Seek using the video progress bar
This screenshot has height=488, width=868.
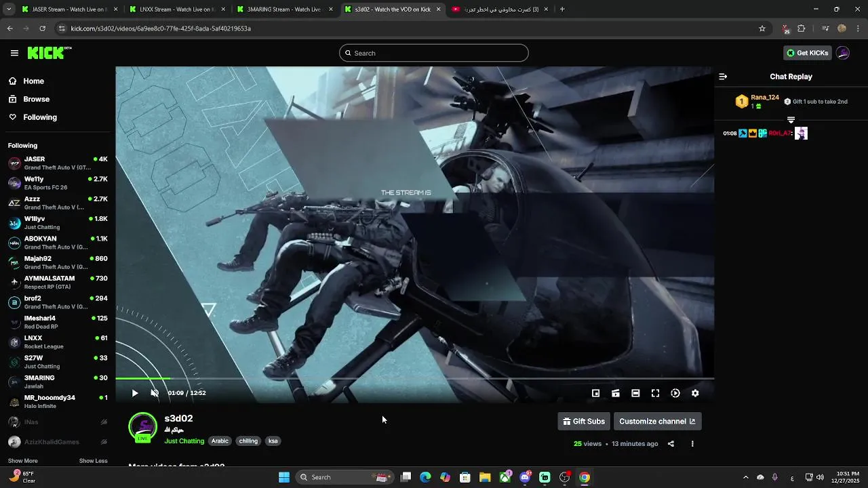(414, 379)
